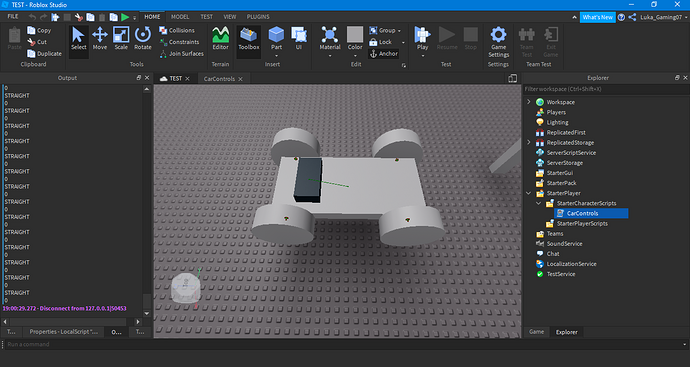Expand the Workspace tree node
This screenshot has height=367, width=690.
[529, 102]
